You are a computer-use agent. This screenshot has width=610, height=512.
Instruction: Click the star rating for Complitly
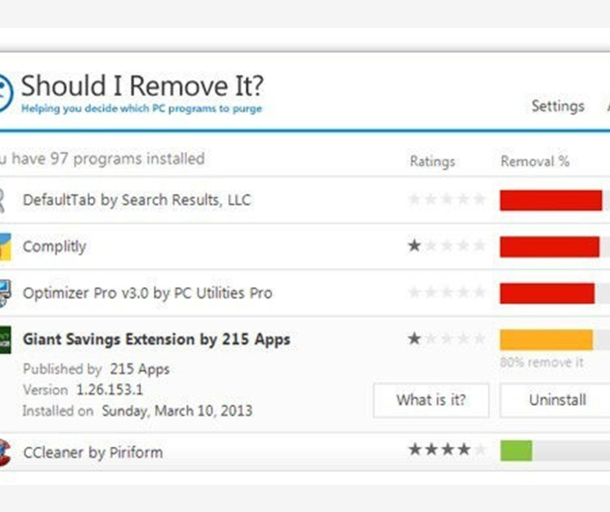(447, 246)
